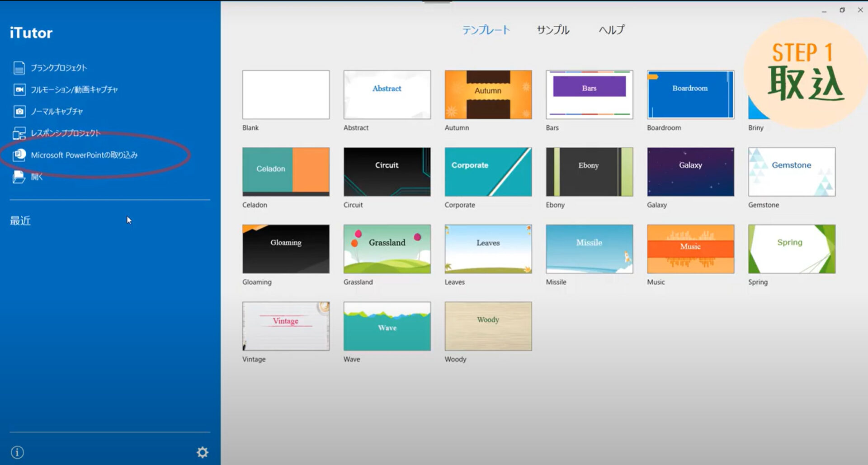Choose the Galaxy template thumbnail

(x=690, y=172)
